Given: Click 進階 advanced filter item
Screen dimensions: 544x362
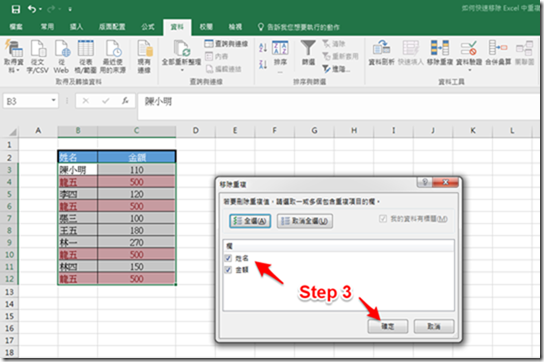Looking at the screenshot, I should click(336, 69).
